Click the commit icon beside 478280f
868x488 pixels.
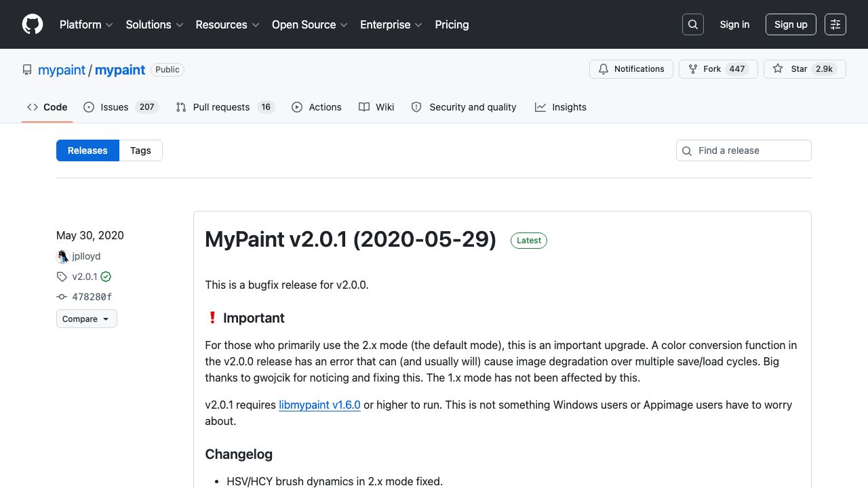[62, 297]
